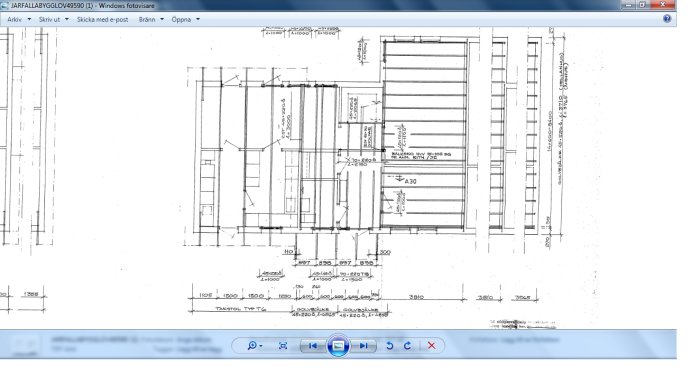Expand the Skriv ut dropdown arrow
Viewport: 700px width, 374px height.
click(67, 19)
